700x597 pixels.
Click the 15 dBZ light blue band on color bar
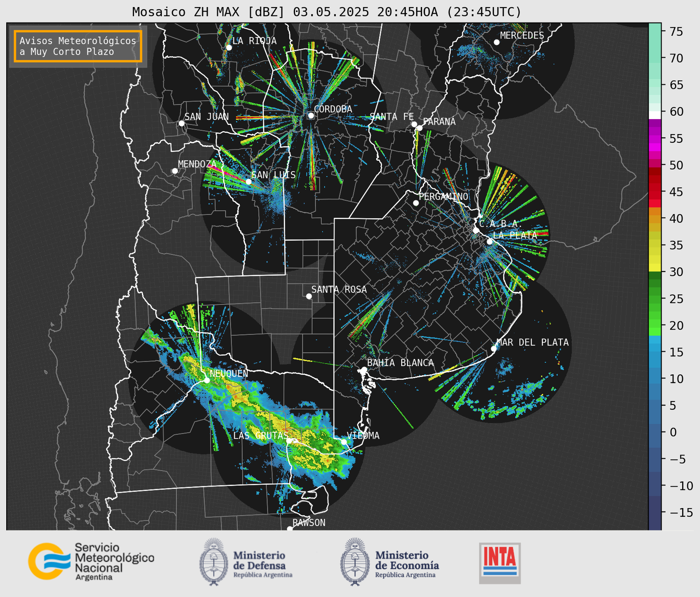pos(655,352)
